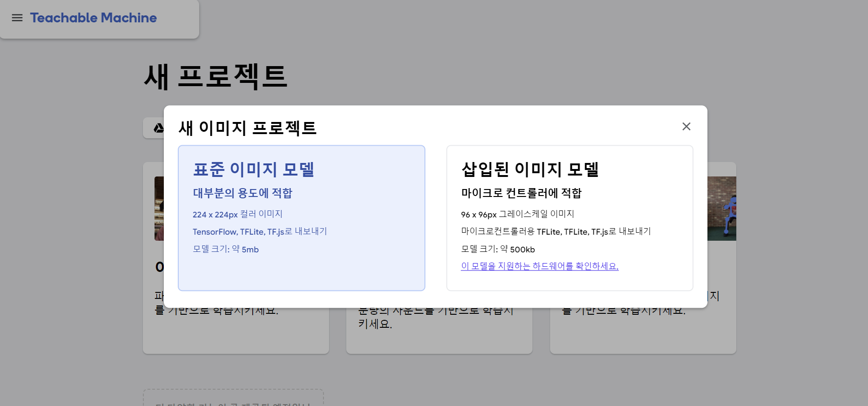Select the 표준 이미지 모델 card

(x=302, y=218)
